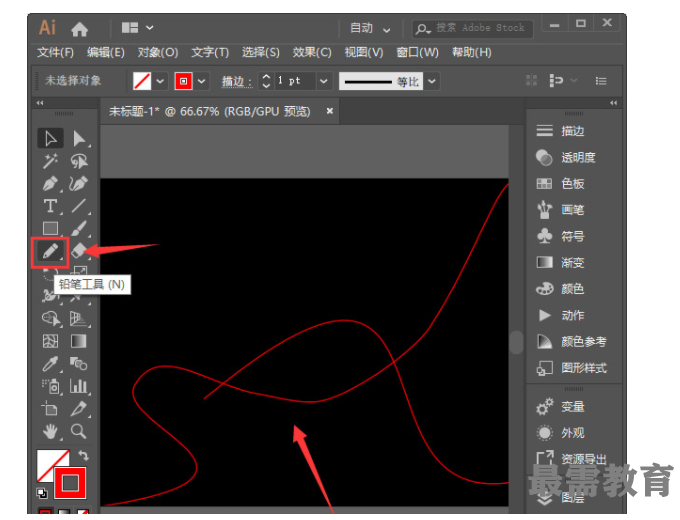Select the Perspective Grid tool
This screenshot has height=520, width=680.
pyautogui.click(x=79, y=319)
